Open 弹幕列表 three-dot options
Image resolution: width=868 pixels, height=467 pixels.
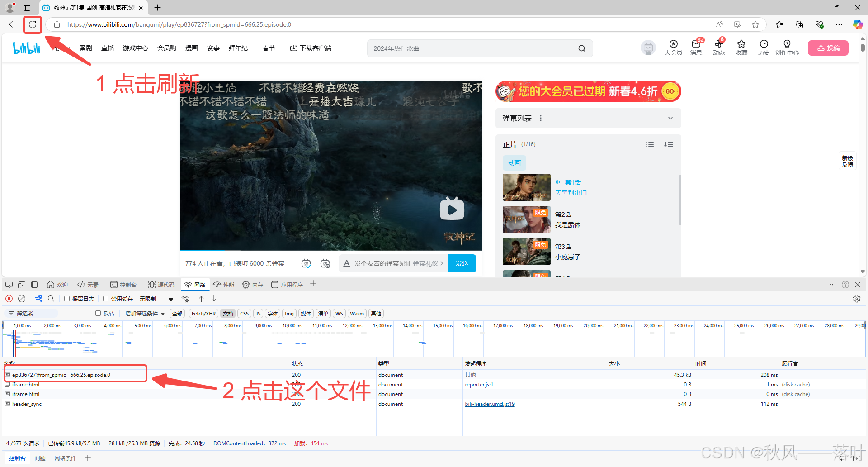(x=541, y=118)
